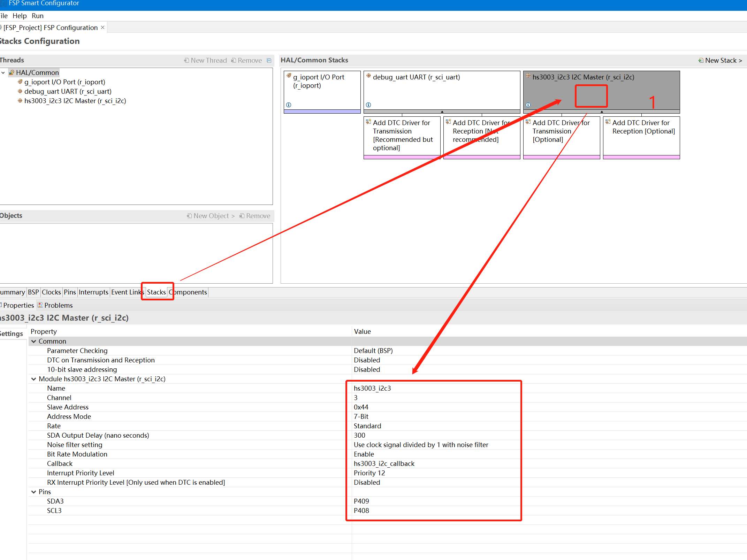Change Interrupt Priority Level value Priority 12

tap(369, 473)
